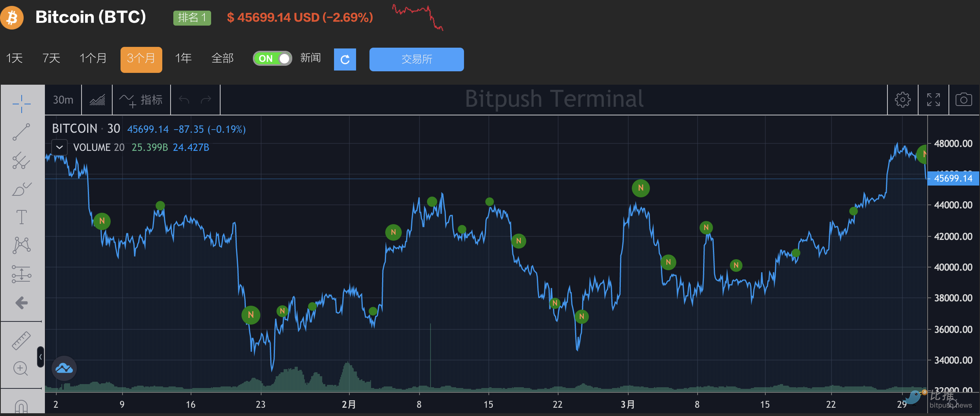Open the 指标 indicators menu
The height and width of the screenshot is (416, 980).
coord(141,100)
